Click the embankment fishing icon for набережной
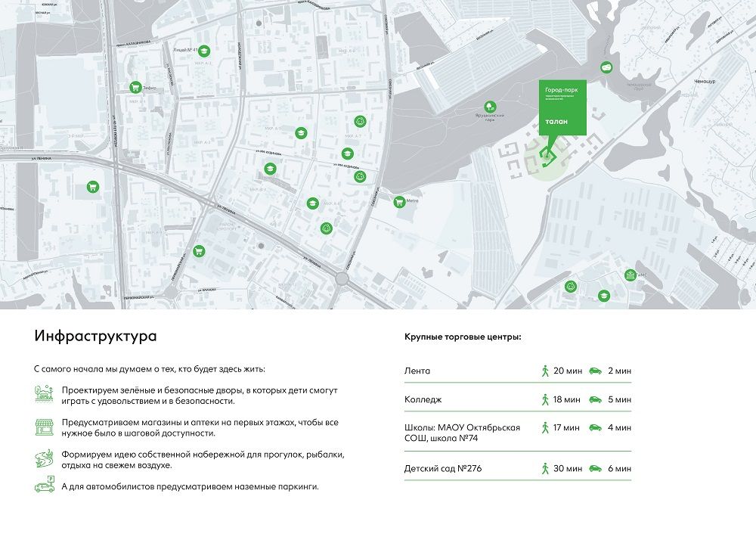 point(44,459)
